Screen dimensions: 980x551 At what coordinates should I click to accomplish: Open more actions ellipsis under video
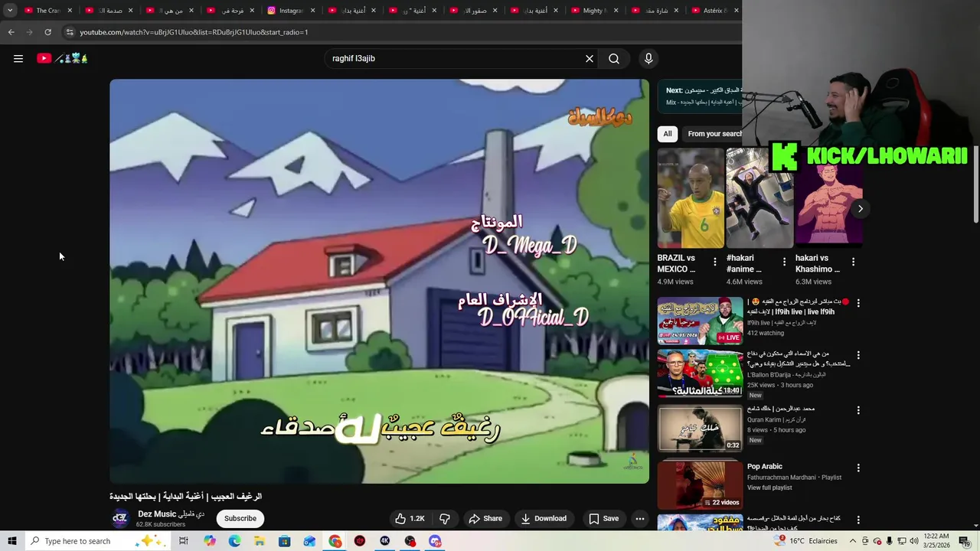640,518
